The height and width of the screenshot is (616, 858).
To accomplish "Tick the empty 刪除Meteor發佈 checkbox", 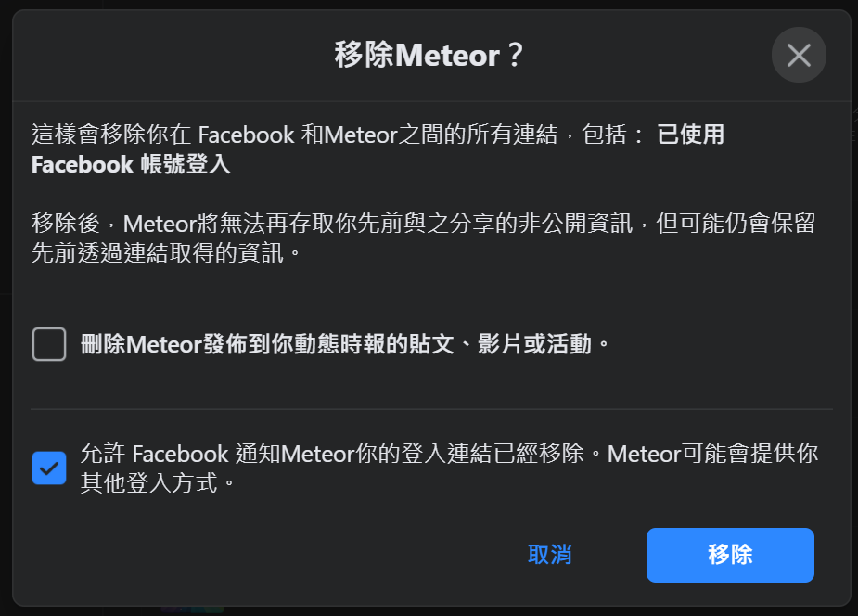I will click(49, 344).
